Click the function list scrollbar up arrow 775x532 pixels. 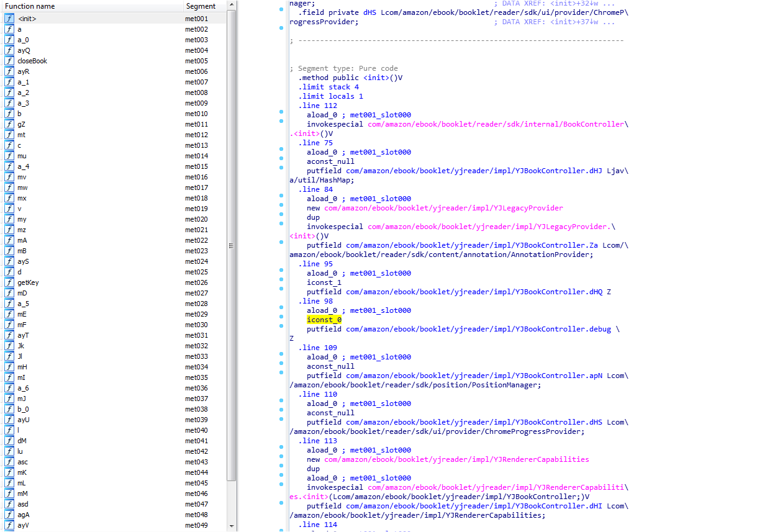(232, 4)
